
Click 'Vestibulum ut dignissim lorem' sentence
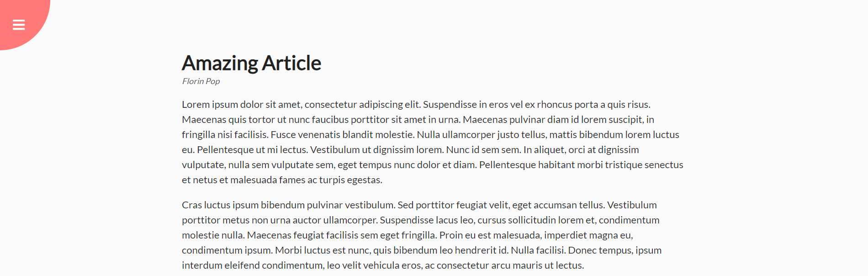[376, 150]
